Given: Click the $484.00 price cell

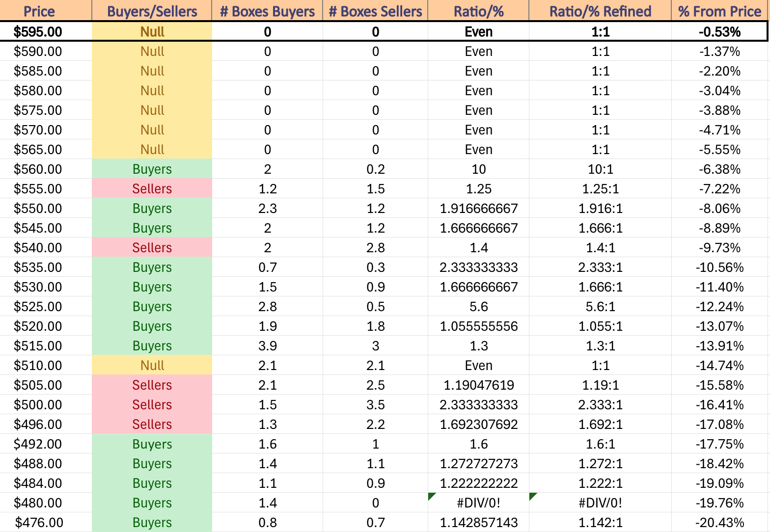Looking at the screenshot, I should [46, 483].
